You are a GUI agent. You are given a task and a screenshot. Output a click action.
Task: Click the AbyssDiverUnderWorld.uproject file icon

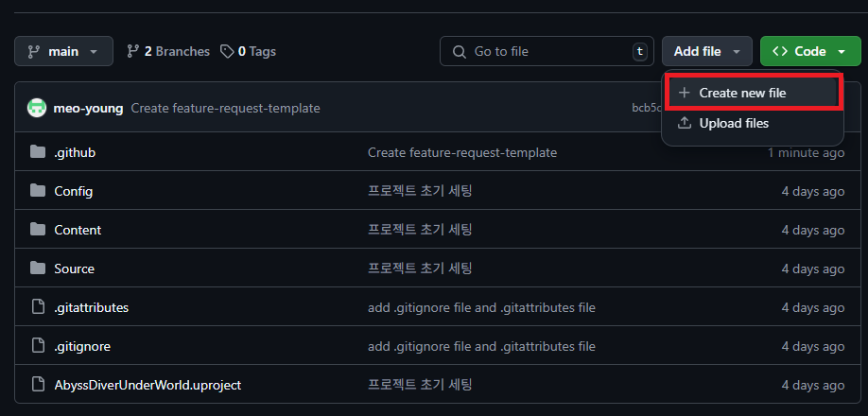pyautogui.click(x=38, y=385)
